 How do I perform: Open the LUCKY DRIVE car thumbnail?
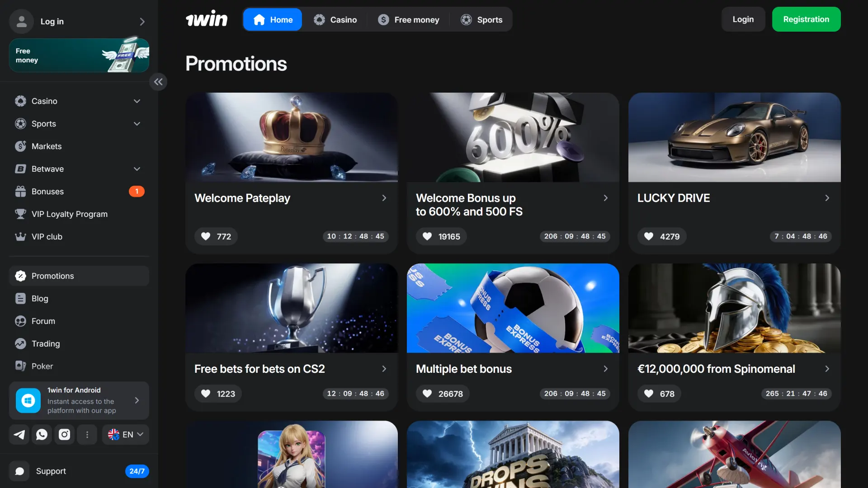(735, 137)
